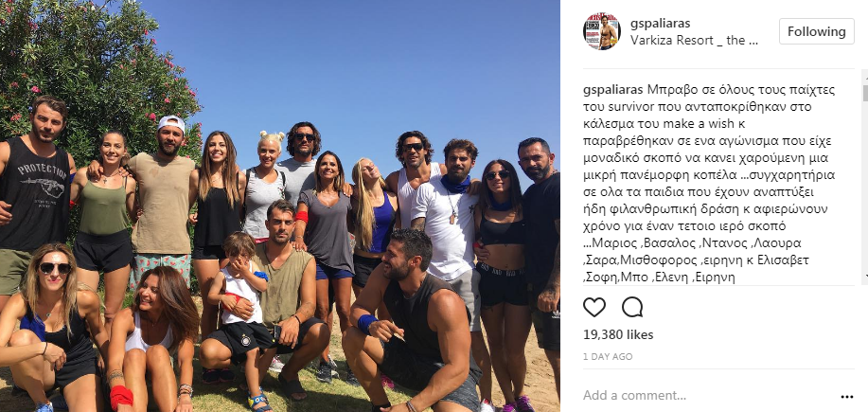Image resolution: width=868 pixels, height=412 pixels.
Task: Click the gspaliaras username in the caption
Action: coord(613,90)
